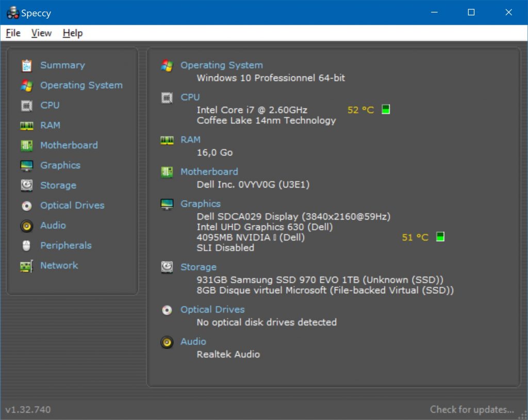Click the Graphics monitor icon in summary panel
The height and width of the screenshot is (420, 528).
pyautogui.click(x=167, y=204)
